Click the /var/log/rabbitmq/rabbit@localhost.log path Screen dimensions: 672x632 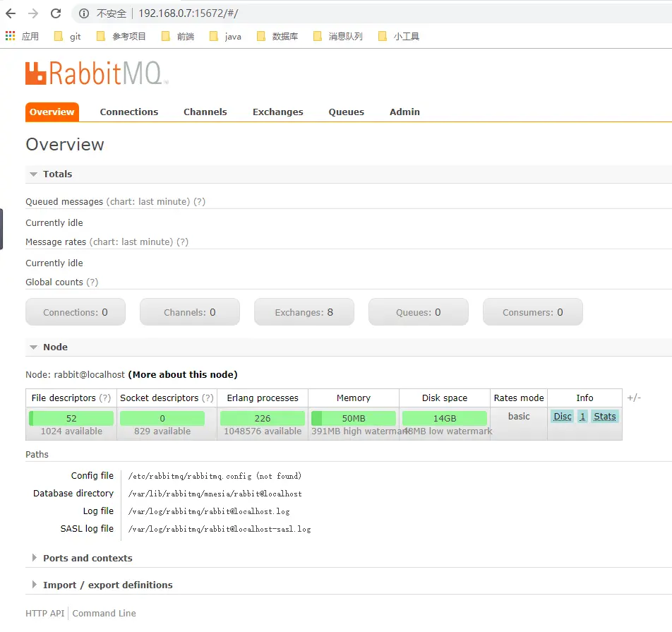pyautogui.click(x=209, y=511)
